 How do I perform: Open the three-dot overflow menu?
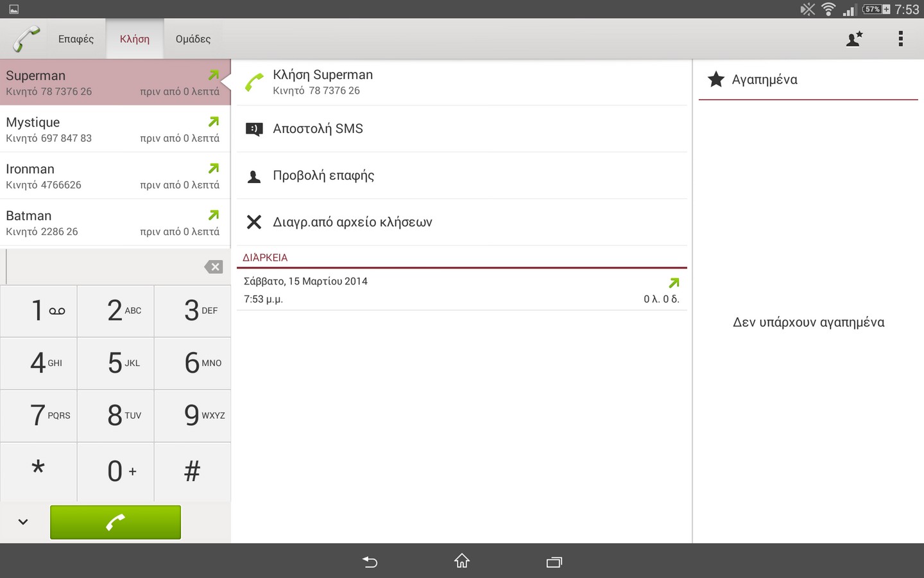901,39
